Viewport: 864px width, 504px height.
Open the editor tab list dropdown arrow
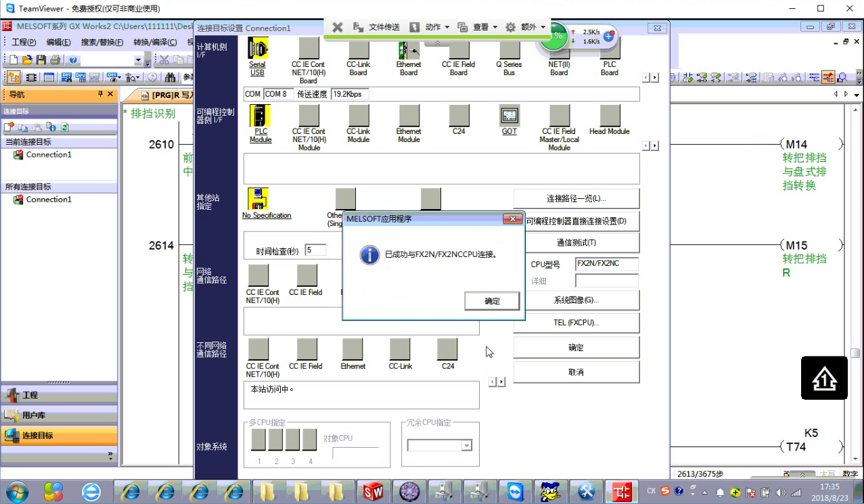858,94
